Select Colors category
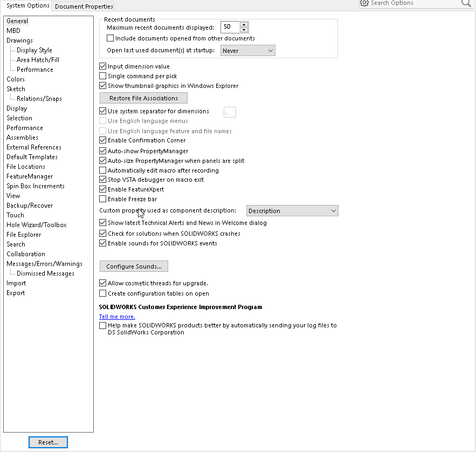The height and width of the screenshot is (452, 476). [16, 79]
